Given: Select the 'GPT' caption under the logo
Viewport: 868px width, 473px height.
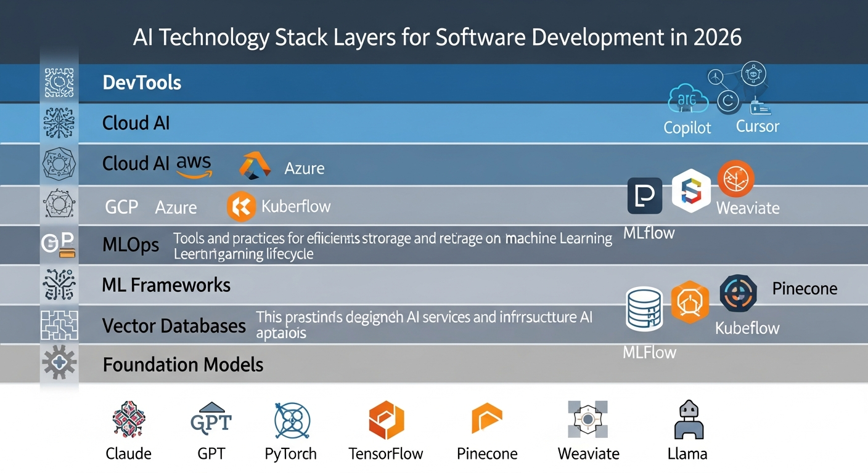Looking at the screenshot, I should pos(211,454).
